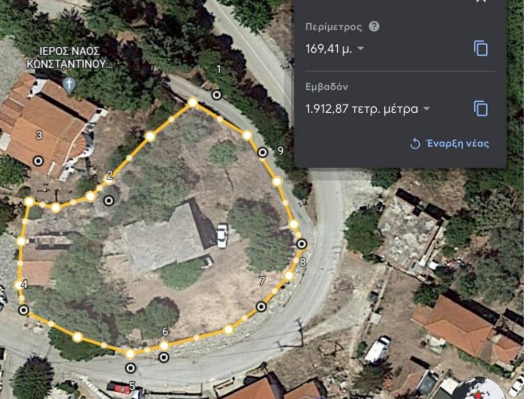The width and height of the screenshot is (532, 399).
Task: Click the polygon's far-left corner vertex below the church
Action: (x=29, y=202)
